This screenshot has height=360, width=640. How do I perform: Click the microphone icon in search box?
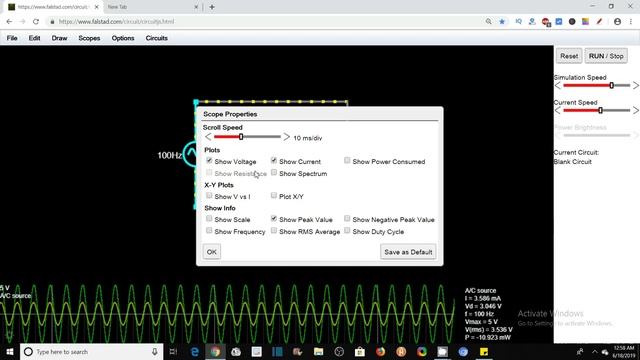click(155, 351)
